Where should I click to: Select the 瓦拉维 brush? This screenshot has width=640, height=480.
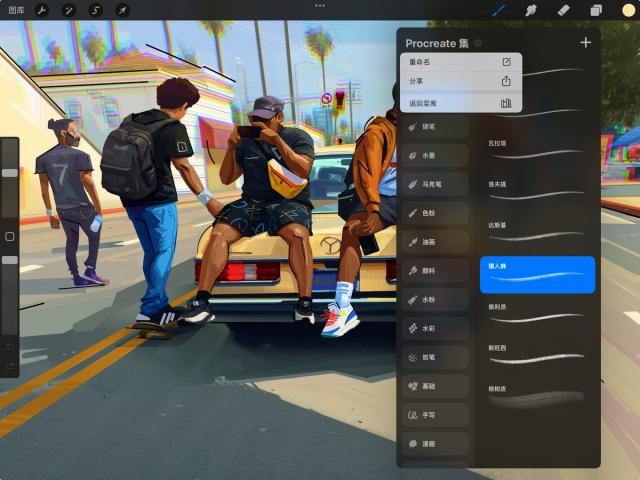pyautogui.click(x=538, y=151)
